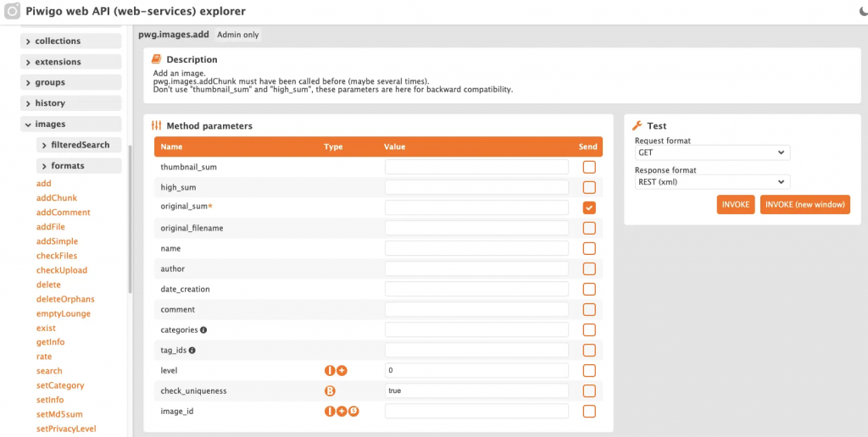
Task: Open the Response format dropdown
Action: tap(712, 181)
